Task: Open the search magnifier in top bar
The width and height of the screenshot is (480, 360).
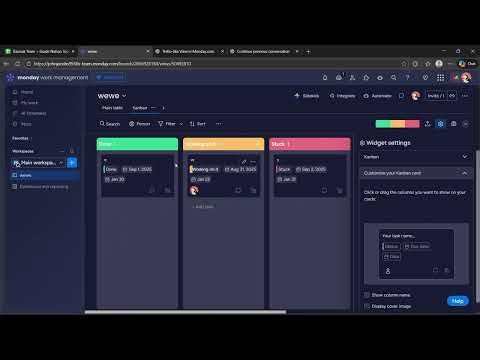Action: click(x=393, y=78)
